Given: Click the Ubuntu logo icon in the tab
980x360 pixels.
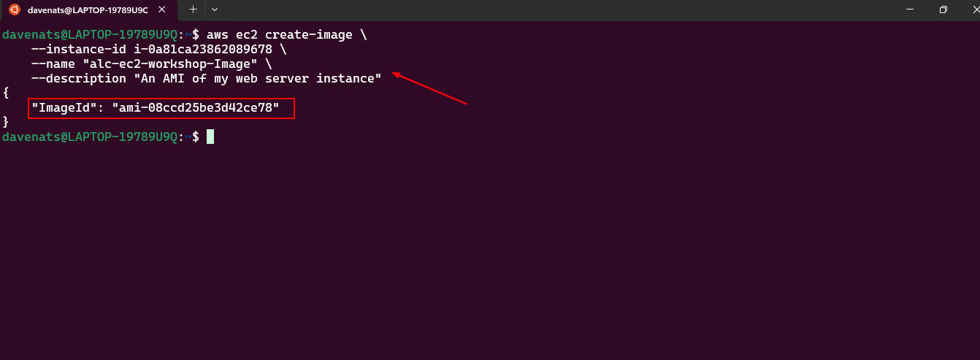Looking at the screenshot, I should click(x=14, y=10).
